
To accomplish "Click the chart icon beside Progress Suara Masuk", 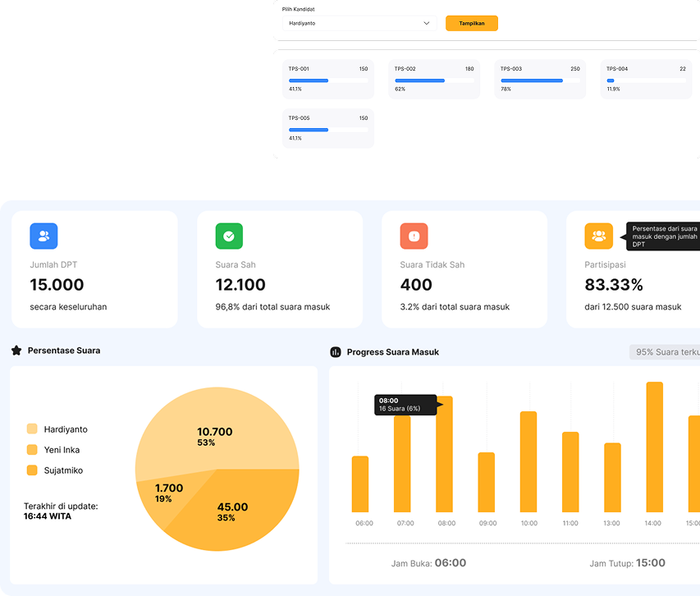I will [336, 352].
